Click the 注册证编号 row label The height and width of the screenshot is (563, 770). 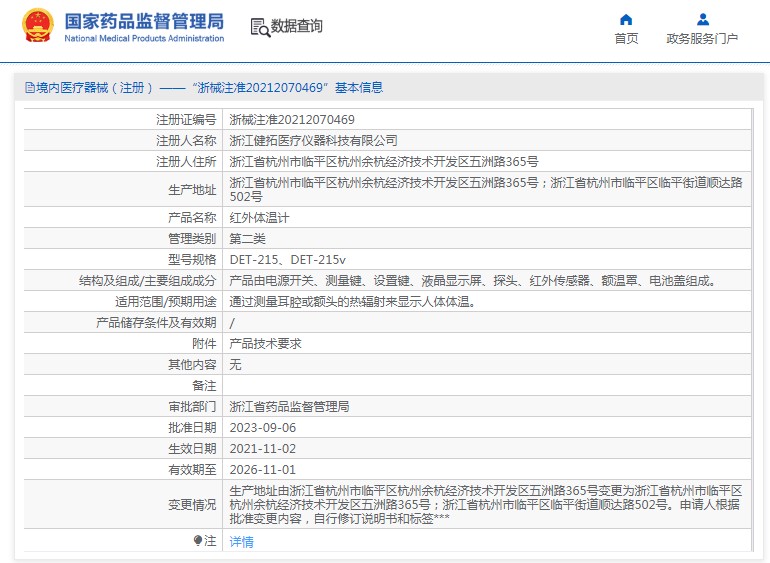186,119
